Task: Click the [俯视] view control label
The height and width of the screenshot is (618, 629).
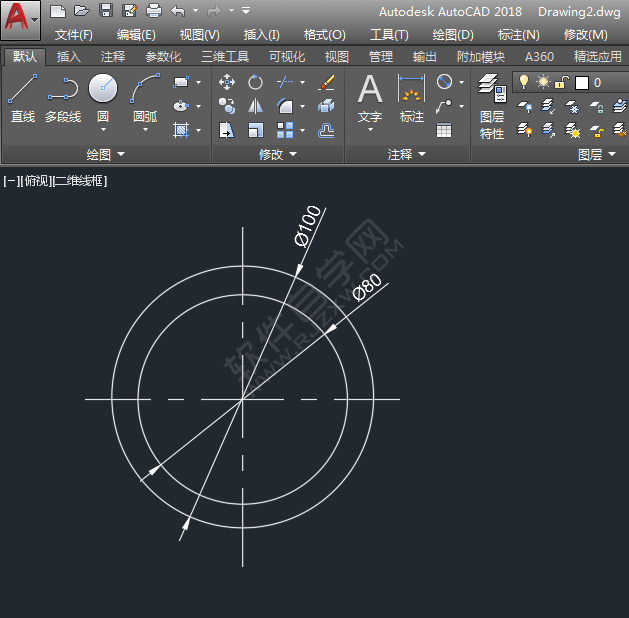Action: coord(36,181)
